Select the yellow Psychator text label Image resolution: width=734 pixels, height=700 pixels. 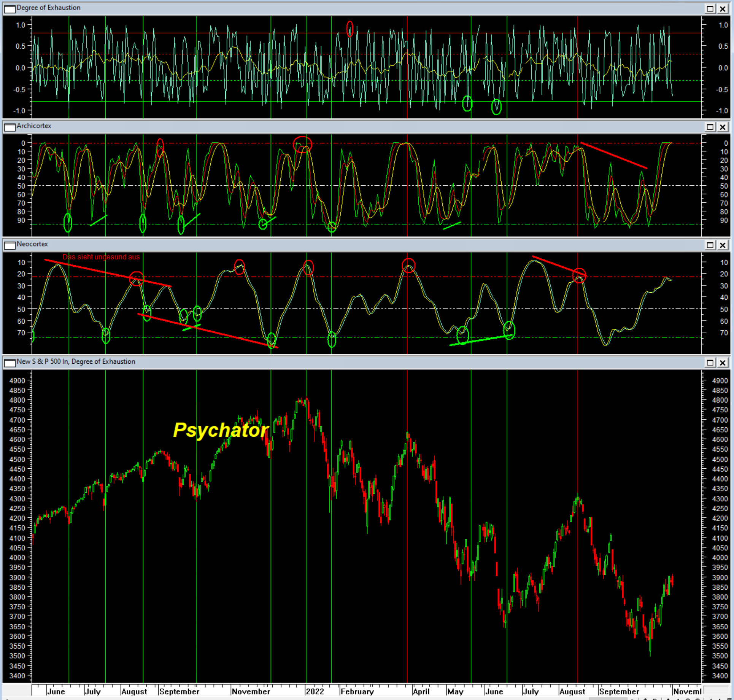[x=221, y=430]
